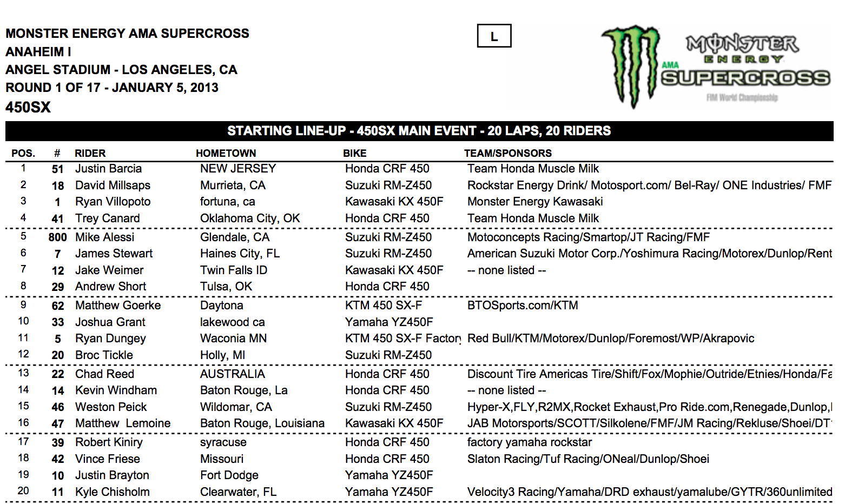Viewport: 845px width, 504px height.
Task: Click rider name Ryan Villopoto
Action: (113, 202)
